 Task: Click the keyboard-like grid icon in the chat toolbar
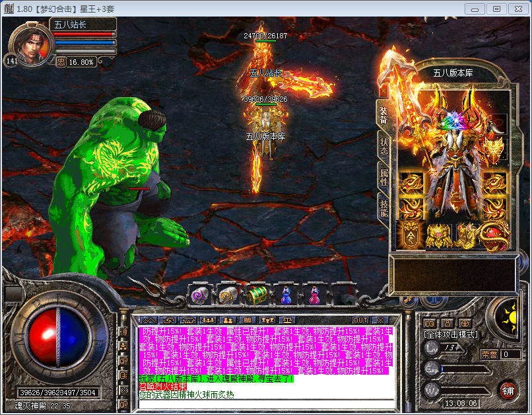click(x=248, y=321)
